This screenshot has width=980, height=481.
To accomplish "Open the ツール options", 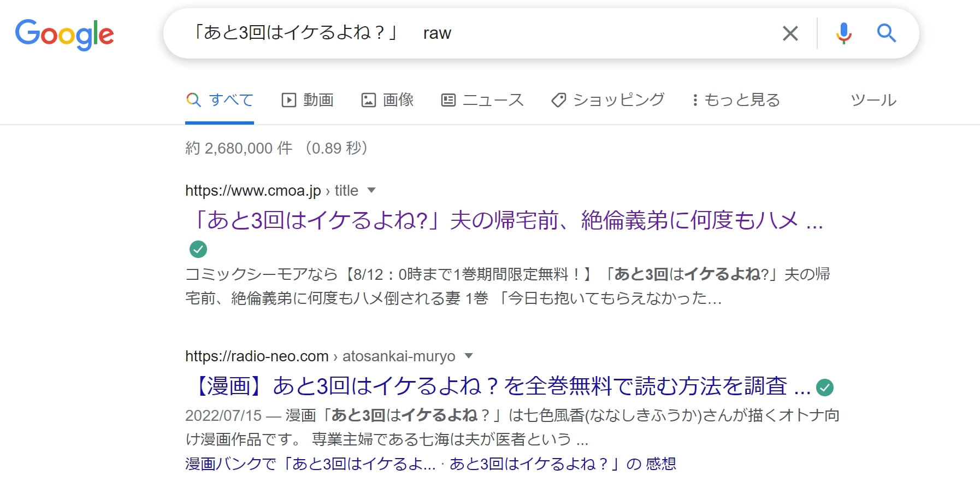I will click(x=873, y=100).
